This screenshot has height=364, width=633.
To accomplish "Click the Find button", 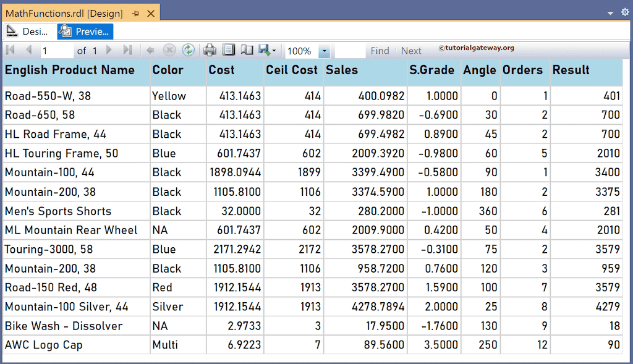I will [380, 51].
